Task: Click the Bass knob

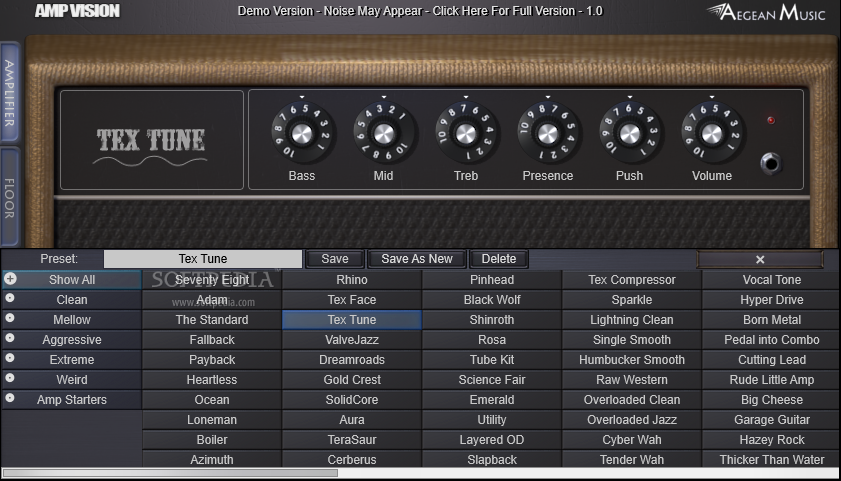Action: pos(301,134)
